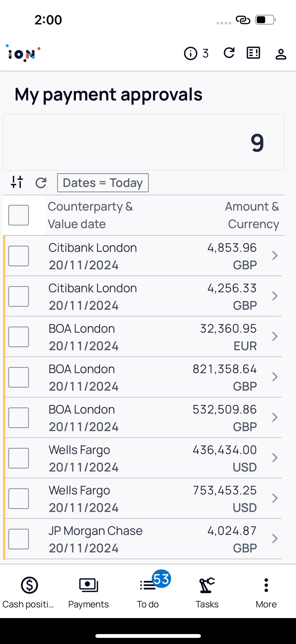
Task: Open the To do tab
Action: click(x=148, y=593)
